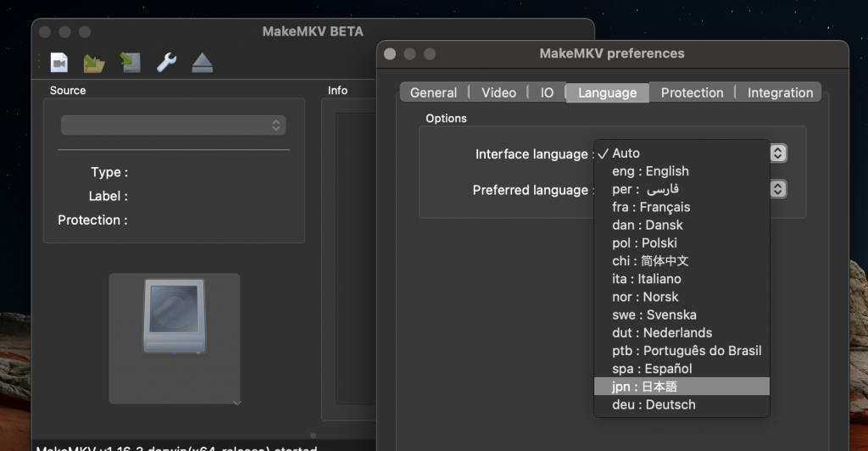Click the Interface language dropdown stepper arrows
868x451 pixels.
(778, 153)
